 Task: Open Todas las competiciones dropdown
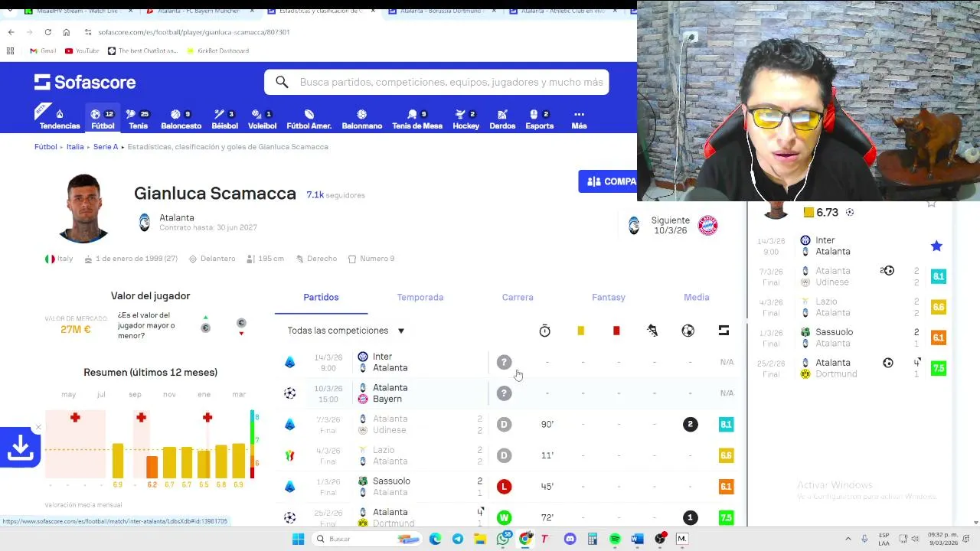(346, 331)
